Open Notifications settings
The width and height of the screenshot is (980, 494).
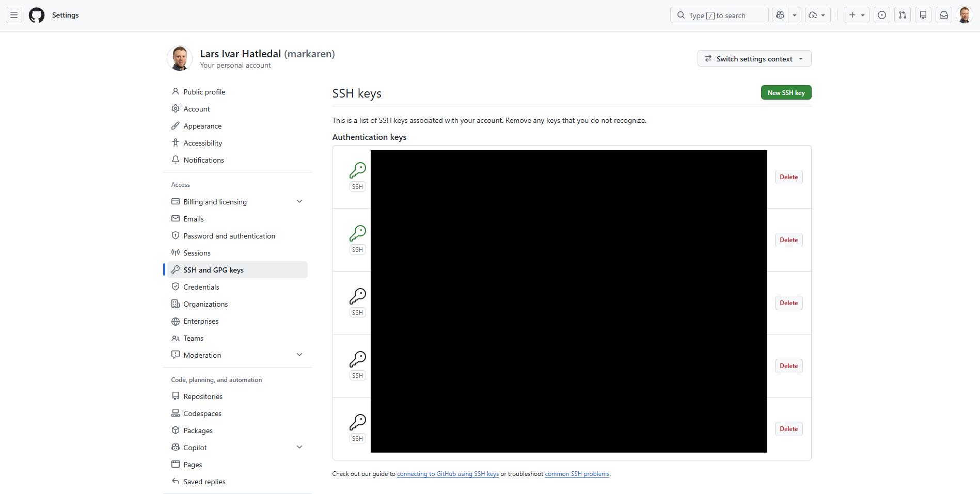(238, 160)
